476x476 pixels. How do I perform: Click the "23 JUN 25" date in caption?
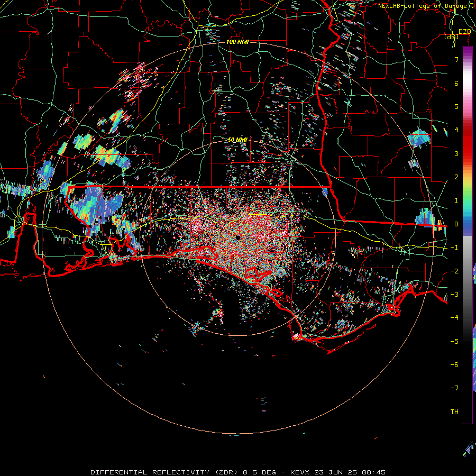coord(335,472)
